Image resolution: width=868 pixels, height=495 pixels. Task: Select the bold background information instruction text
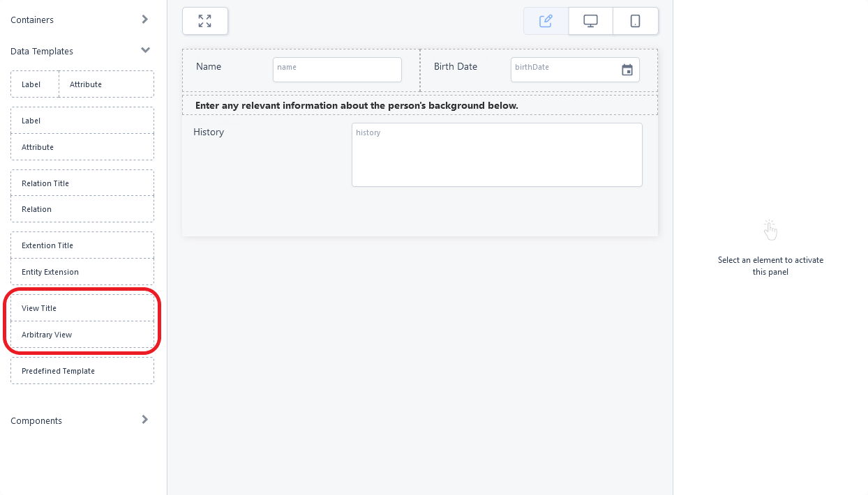(357, 105)
